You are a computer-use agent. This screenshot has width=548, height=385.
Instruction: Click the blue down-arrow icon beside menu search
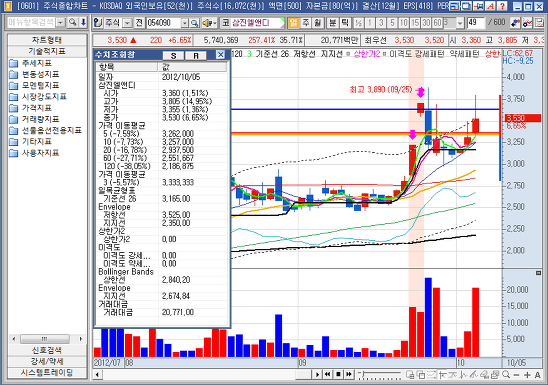click(x=83, y=23)
